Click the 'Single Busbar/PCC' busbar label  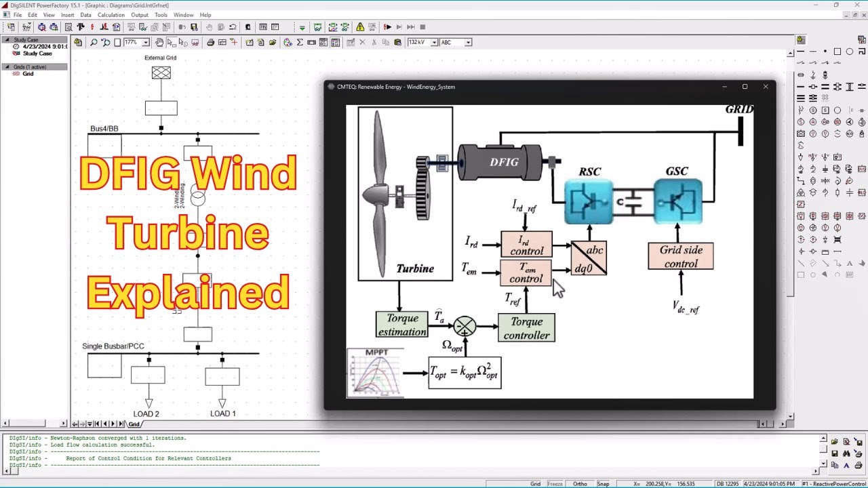tap(113, 346)
